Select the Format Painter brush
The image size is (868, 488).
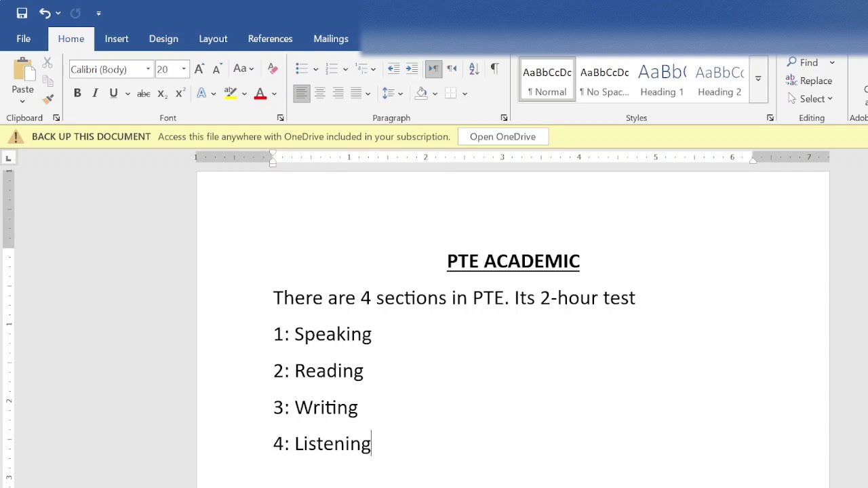[47, 99]
